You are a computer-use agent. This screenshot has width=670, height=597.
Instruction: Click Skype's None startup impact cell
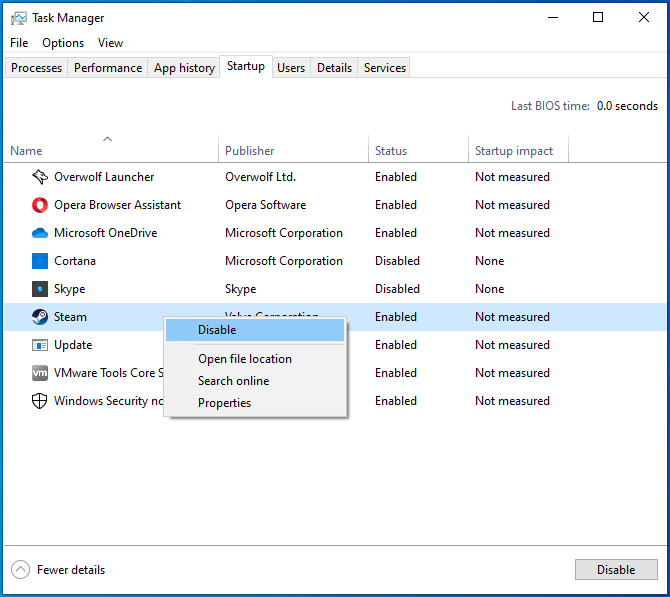click(x=490, y=289)
